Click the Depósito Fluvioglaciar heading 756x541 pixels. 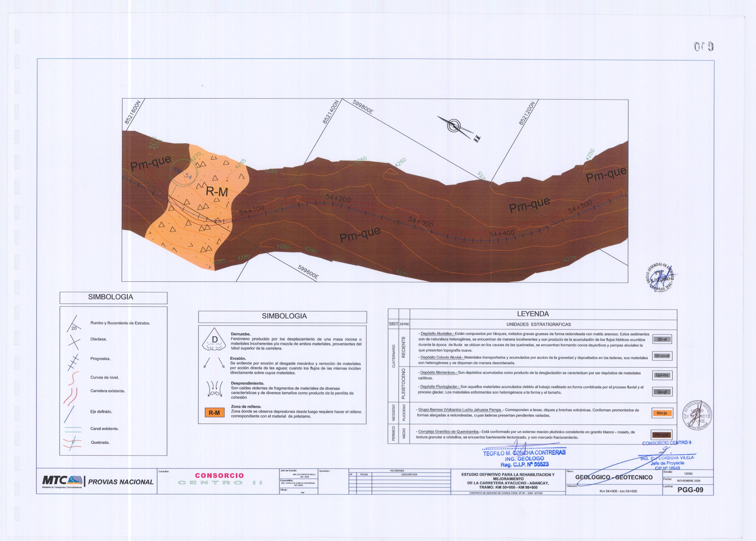pos(440,387)
